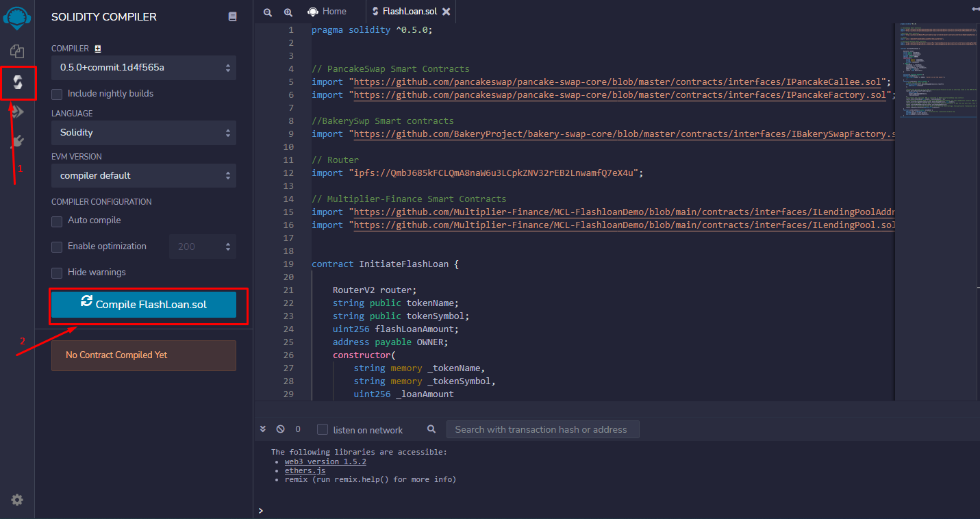Toggle the Auto compile checkbox

[57, 220]
